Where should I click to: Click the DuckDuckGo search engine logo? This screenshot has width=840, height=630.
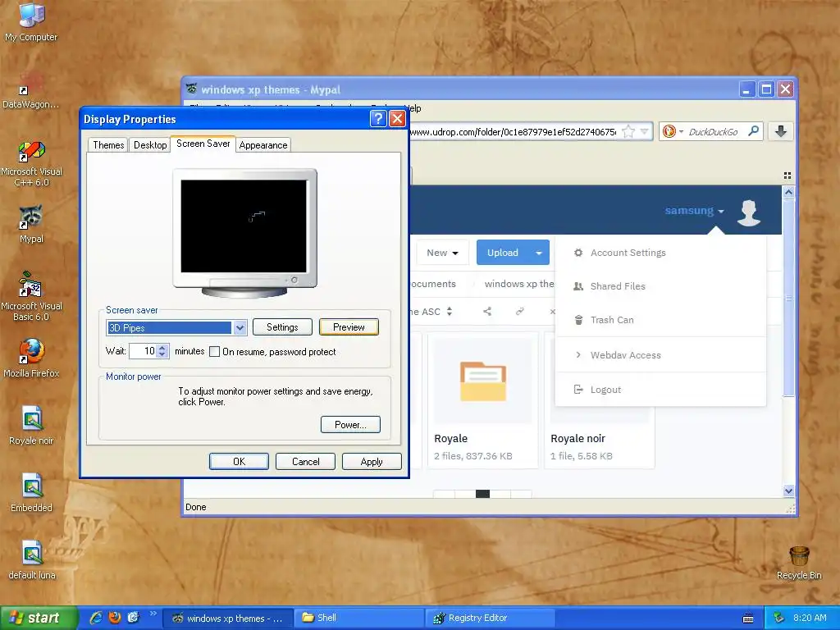(x=669, y=131)
